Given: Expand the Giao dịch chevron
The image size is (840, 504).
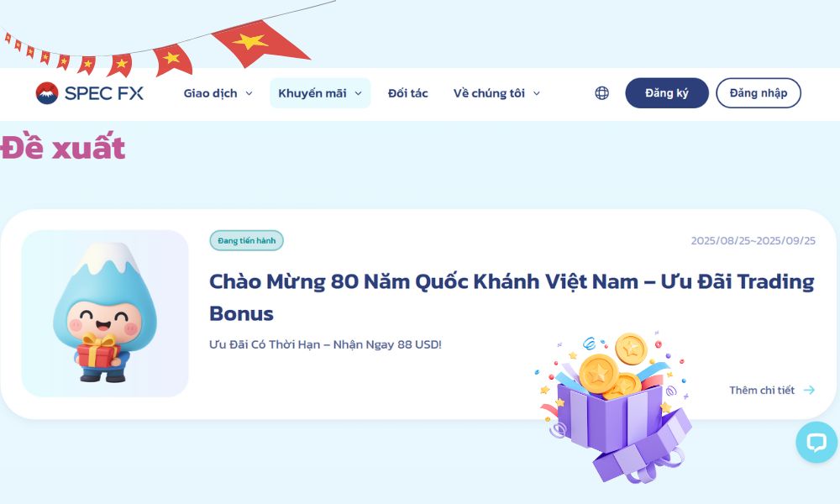Looking at the screenshot, I should tap(249, 93).
